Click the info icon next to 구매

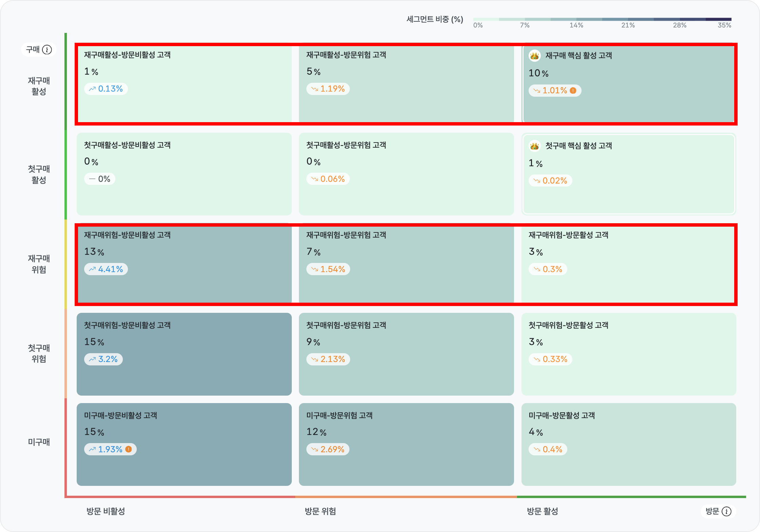47,50
